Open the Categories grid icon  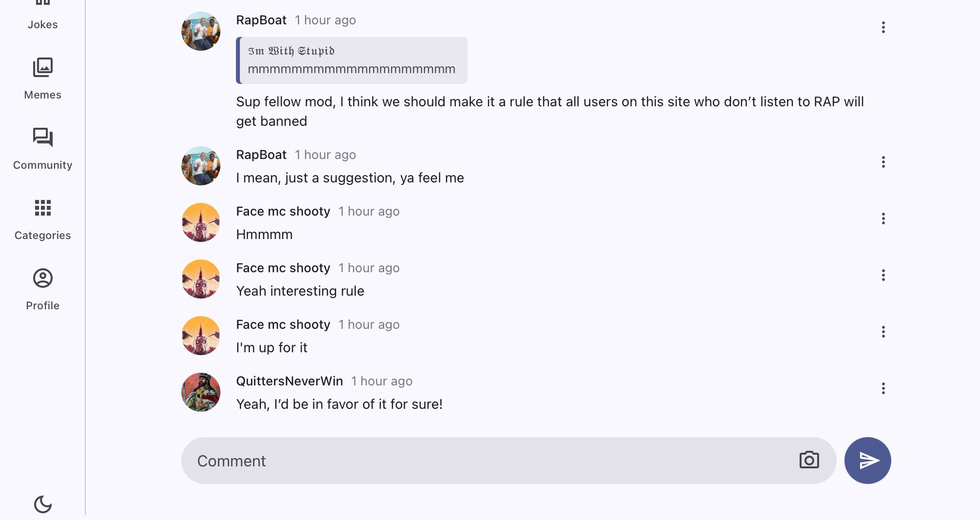coord(43,208)
